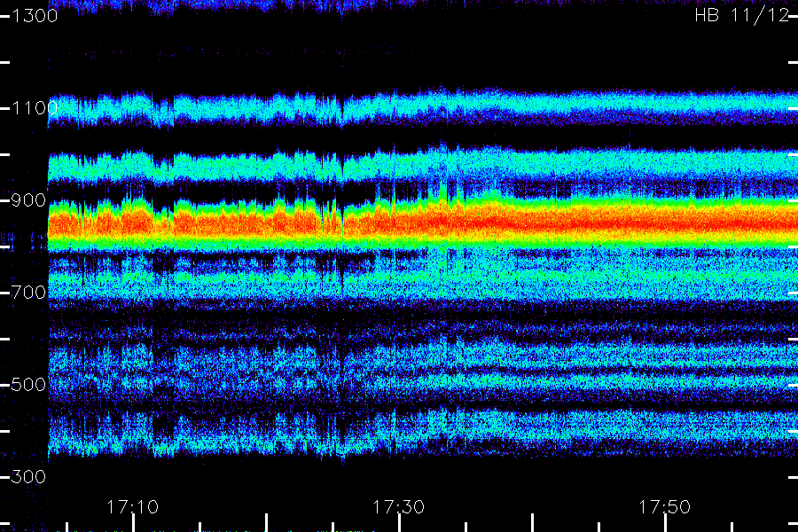Click the 17:50 time axis label
This screenshot has height=532, width=798.
coord(665,507)
